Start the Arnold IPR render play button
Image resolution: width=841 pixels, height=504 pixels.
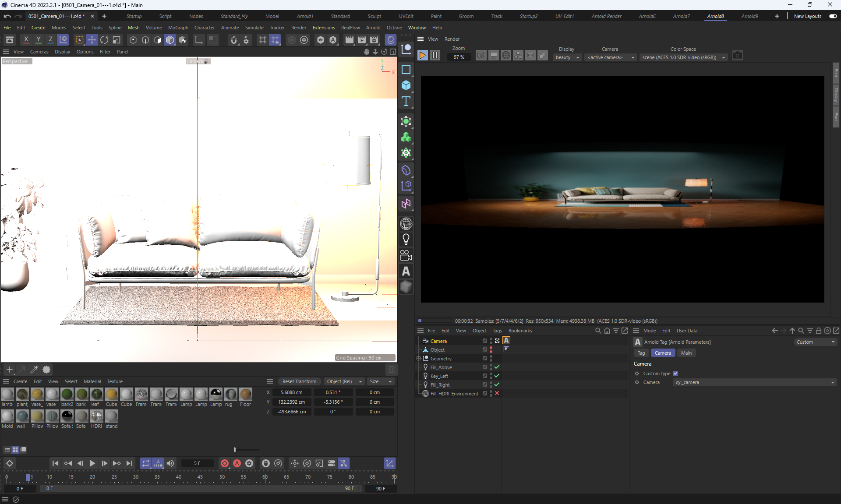tap(422, 56)
